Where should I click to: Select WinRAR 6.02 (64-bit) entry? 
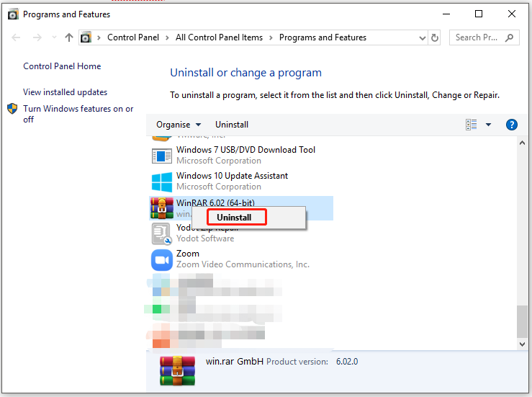pos(241,208)
